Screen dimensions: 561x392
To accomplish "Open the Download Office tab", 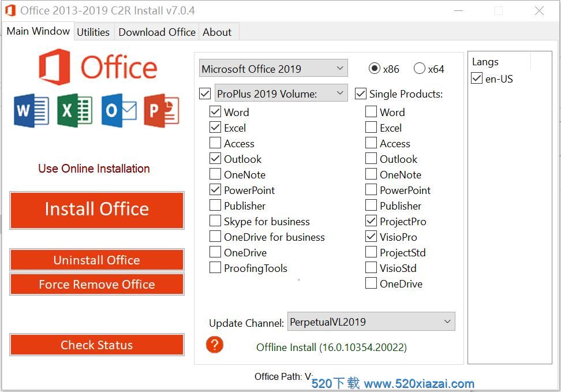I will click(x=157, y=32).
